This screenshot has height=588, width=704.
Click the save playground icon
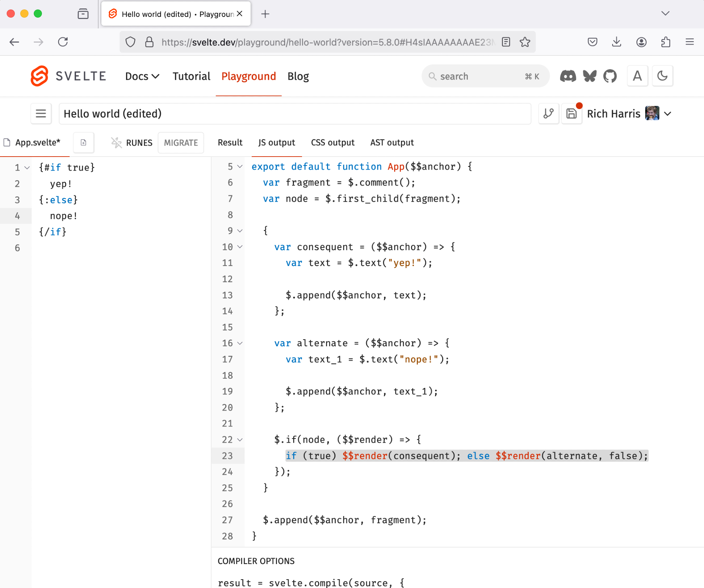(x=571, y=114)
